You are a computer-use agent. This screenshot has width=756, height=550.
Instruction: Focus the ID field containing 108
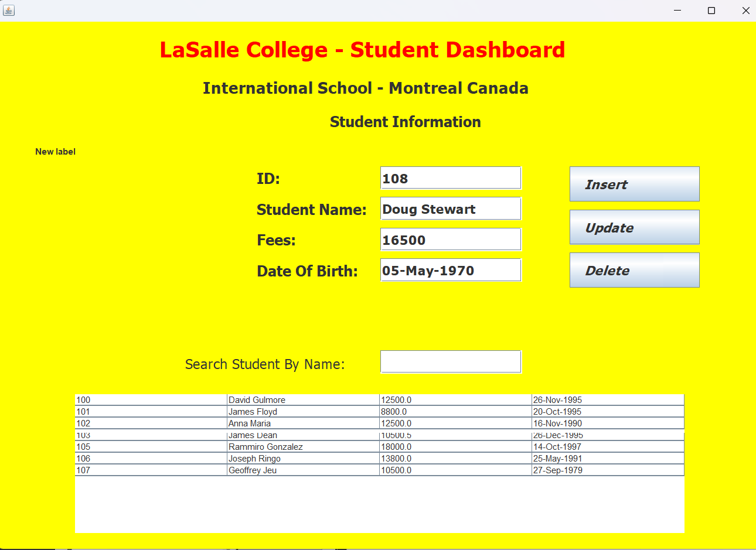(451, 178)
